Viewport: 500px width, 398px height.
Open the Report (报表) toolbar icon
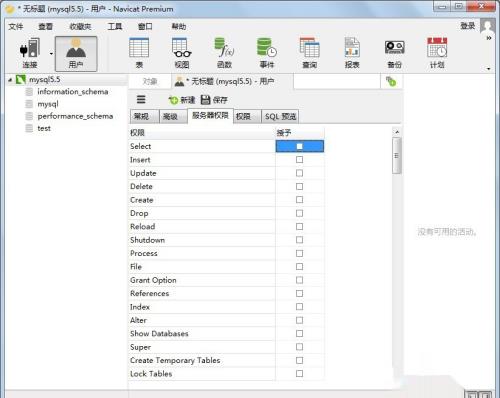pos(352,53)
